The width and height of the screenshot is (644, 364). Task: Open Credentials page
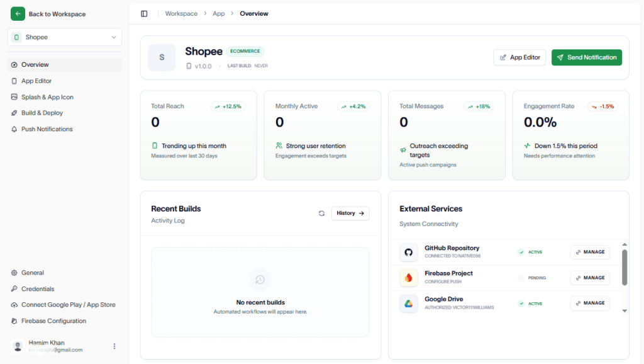point(65,288)
